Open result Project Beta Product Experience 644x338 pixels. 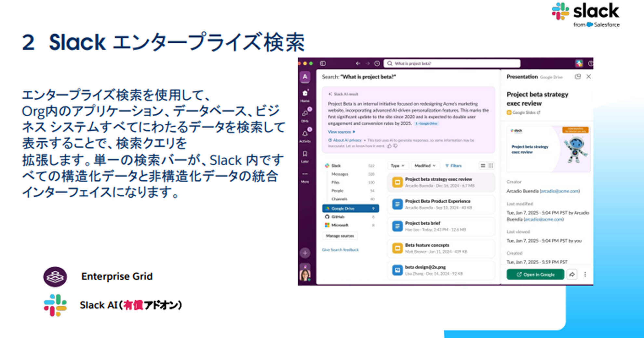pos(441,204)
